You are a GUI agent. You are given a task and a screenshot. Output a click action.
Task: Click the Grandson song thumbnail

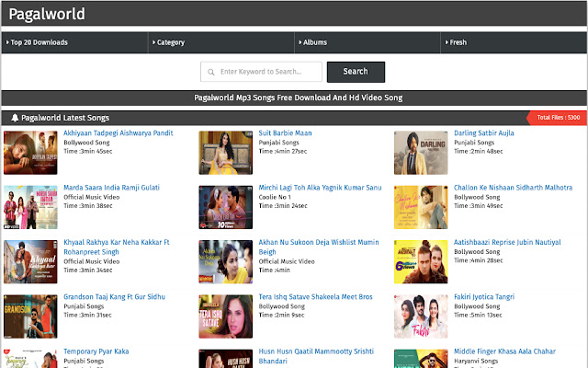pyautogui.click(x=30, y=316)
